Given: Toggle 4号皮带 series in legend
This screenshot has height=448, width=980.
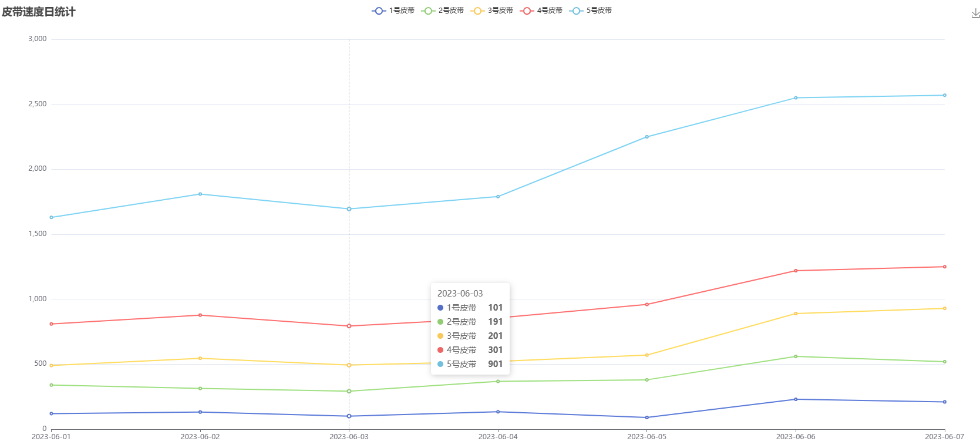Looking at the screenshot, I should click(x=541, y=11).
